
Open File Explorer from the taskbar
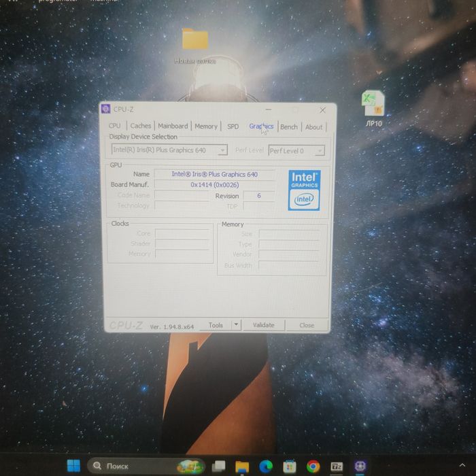tap(242, 466)
